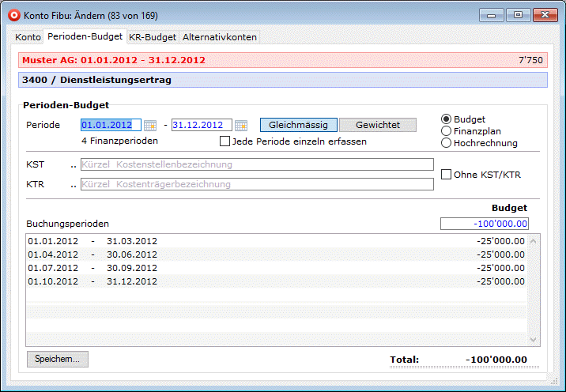Focus the KST Kostenstellenbezeichnung field
Viewport: 566px width, 392px height.
[x=256, y=164]
